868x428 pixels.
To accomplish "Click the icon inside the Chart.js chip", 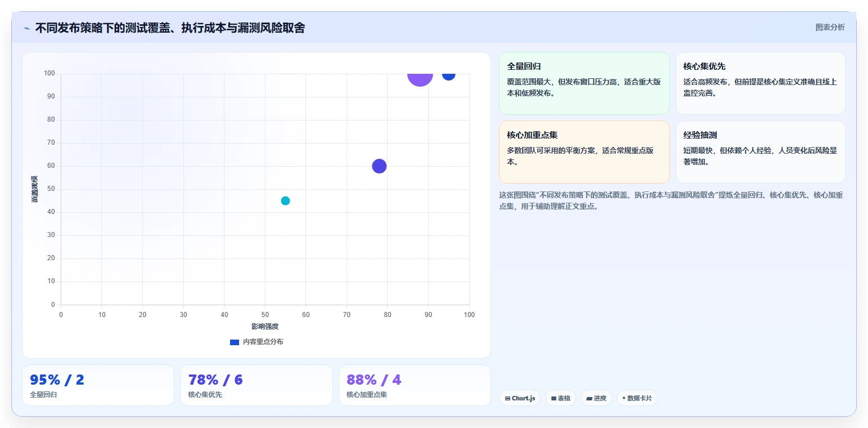I will (x=507, y=398).
